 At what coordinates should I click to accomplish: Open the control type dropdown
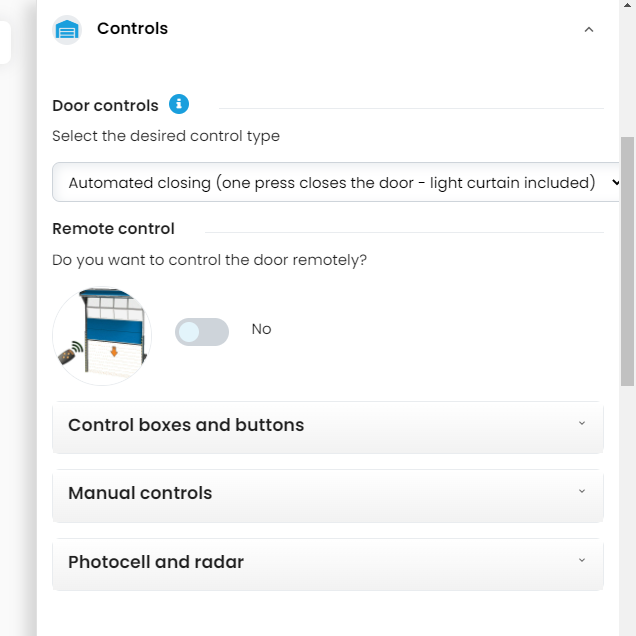[337, 183]
